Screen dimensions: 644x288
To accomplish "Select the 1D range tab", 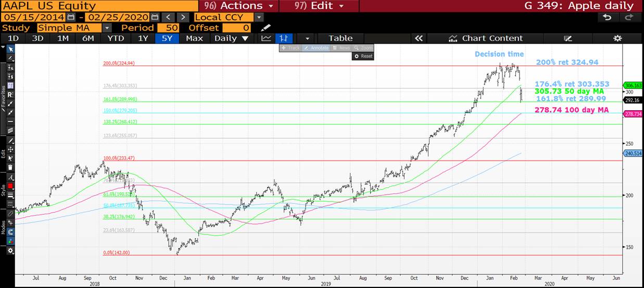I will [x=13, y=38].
